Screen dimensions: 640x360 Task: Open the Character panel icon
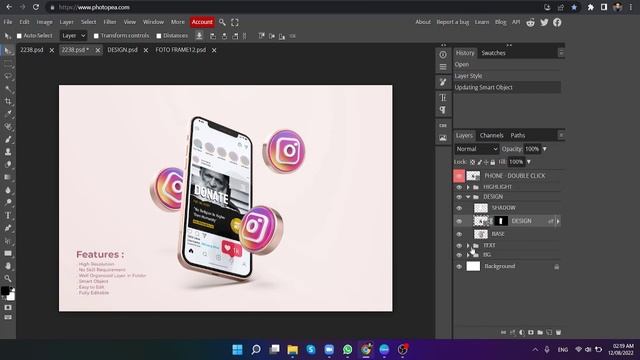(443, 97)
